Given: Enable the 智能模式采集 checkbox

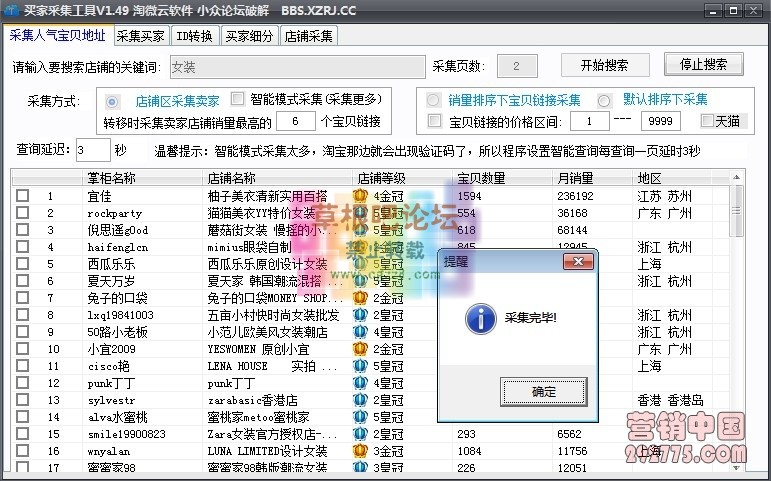Looking at the screenshot, I should 237,99.
